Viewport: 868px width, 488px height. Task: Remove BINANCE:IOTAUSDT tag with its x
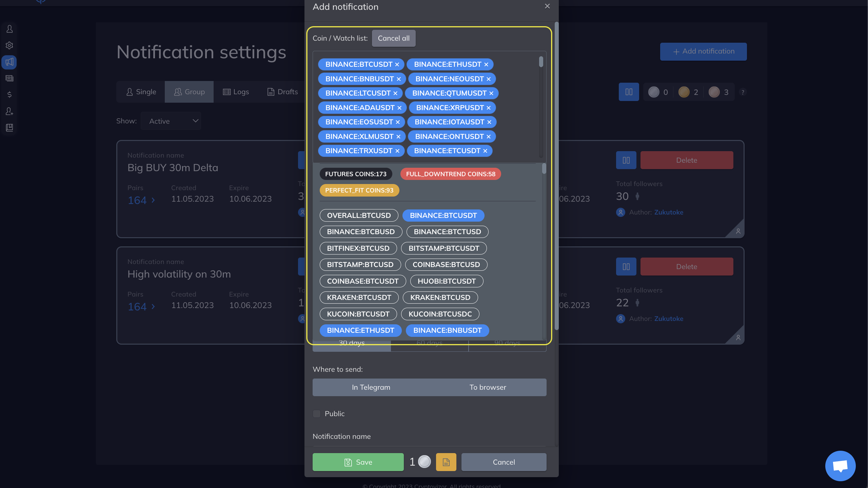(489, 122)
